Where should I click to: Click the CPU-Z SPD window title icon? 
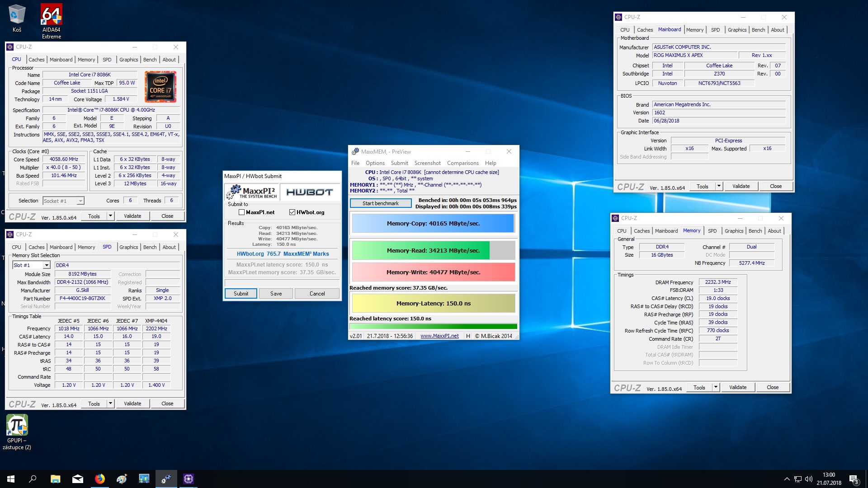[10, 235]
